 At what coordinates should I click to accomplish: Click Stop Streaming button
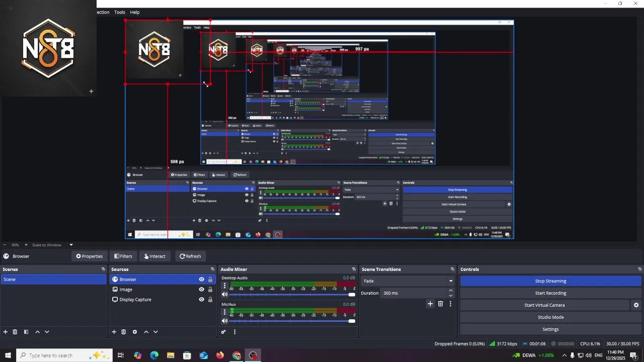pos(550,281)
